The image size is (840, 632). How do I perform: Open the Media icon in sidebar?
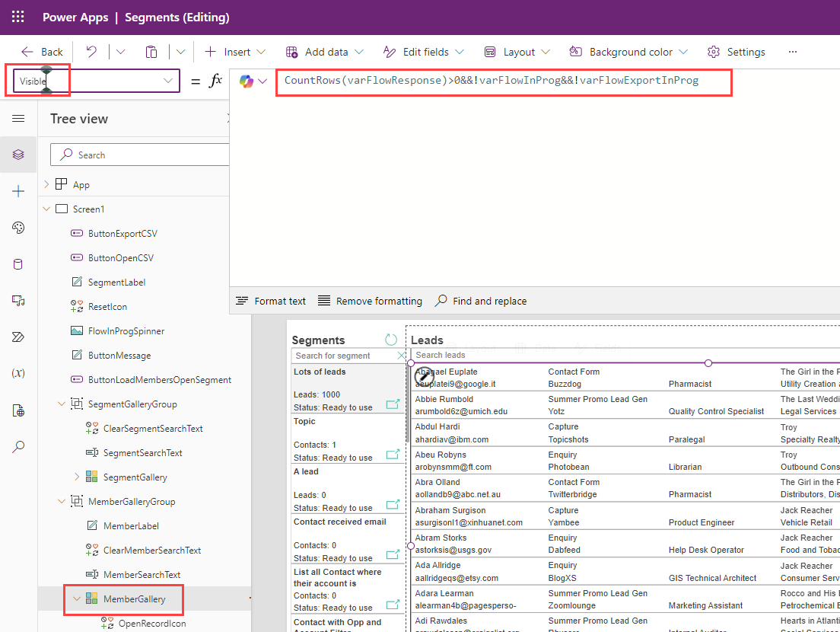click(x=18, y=301)
